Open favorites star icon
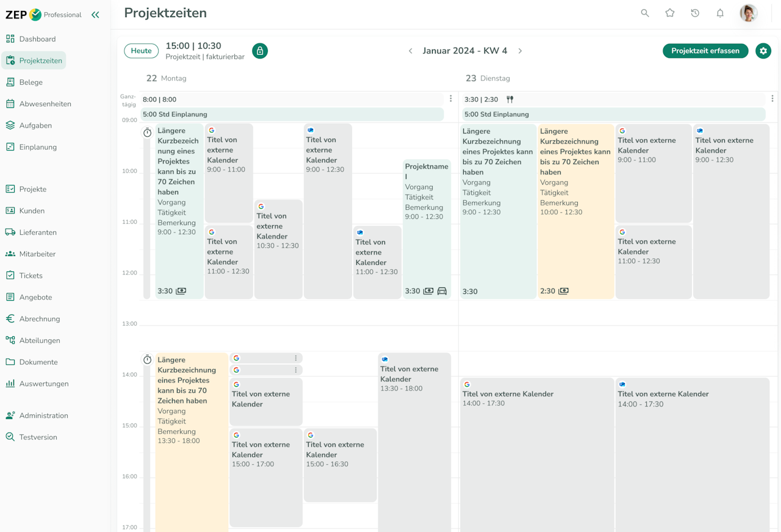 click(x=670, y=13)
